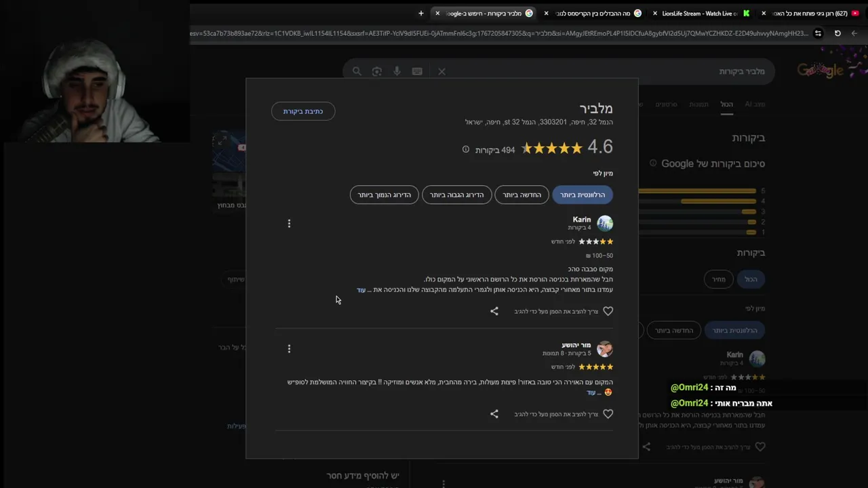Image resolution: width=868 pixels, height=488 pixels.
Task: Click the magnifier search icon in Google search bar
Action: [x=357, y=71]
